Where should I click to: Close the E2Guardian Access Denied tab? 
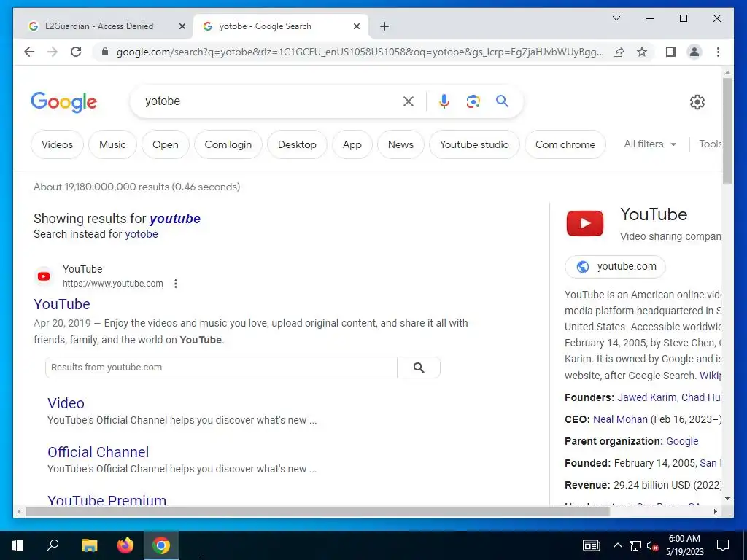(x=182, y=26)
